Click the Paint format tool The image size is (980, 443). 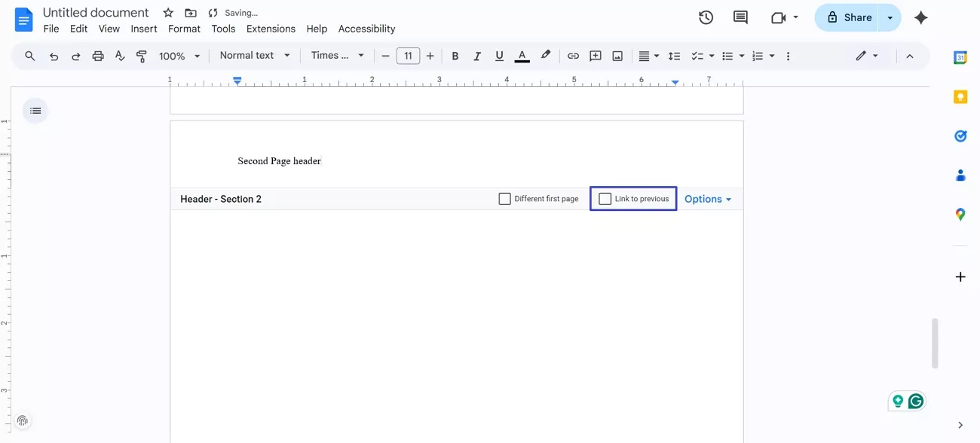(x=141, y=55)
